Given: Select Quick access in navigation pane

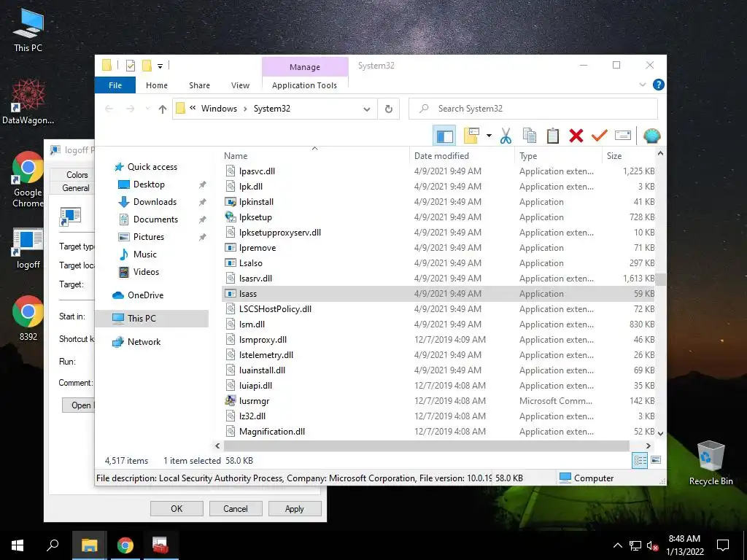Looking at the screenshot, I should click(152, 167).
